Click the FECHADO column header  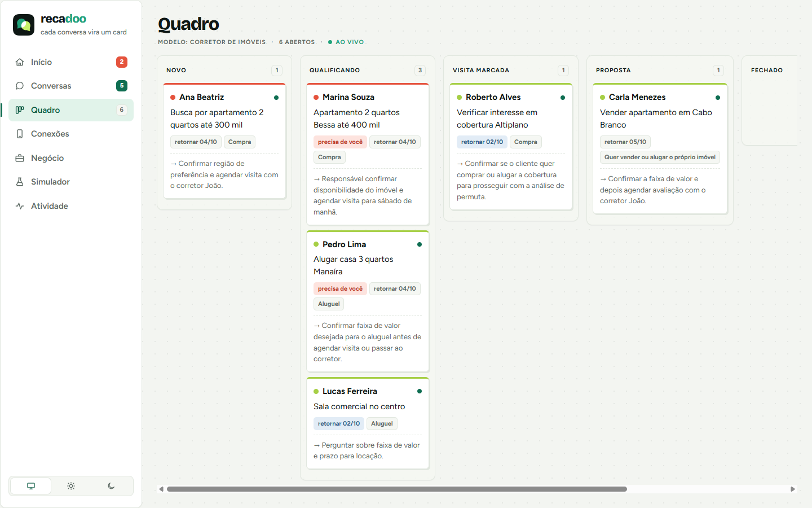point(767,71)
